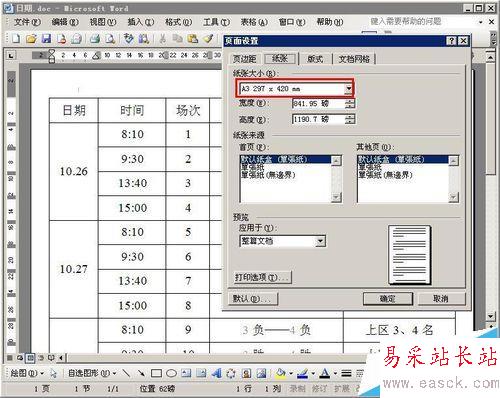Screen dimensions: 500x398
Task: Click the Default (默认) button
Action: point(253,299)
